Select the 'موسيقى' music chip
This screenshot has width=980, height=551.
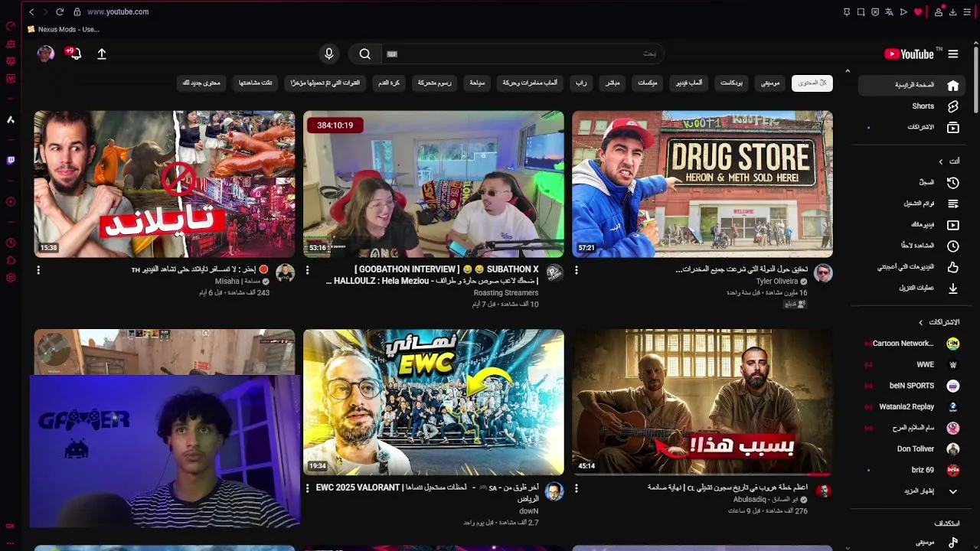[x=769, y=83]
